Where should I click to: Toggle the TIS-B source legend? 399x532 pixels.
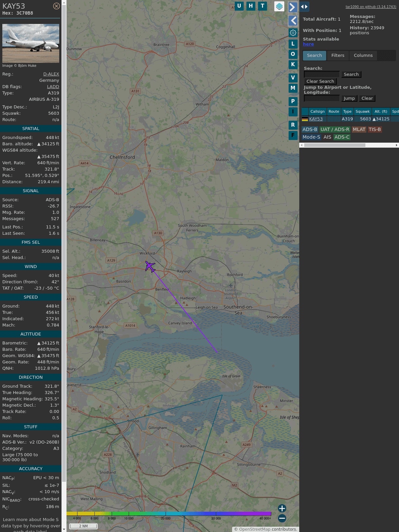375,130
